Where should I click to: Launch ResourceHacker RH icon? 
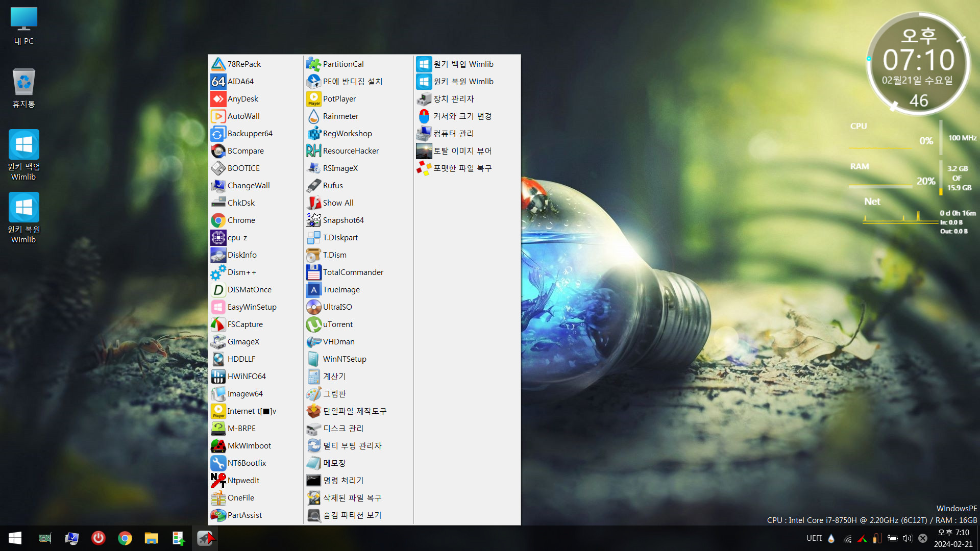tap(313, 151)
